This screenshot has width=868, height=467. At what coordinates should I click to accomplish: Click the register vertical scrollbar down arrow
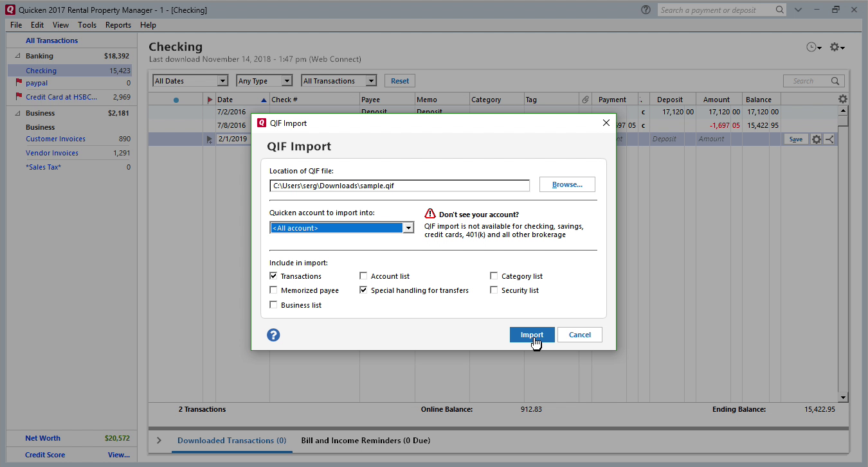point(843,398)
